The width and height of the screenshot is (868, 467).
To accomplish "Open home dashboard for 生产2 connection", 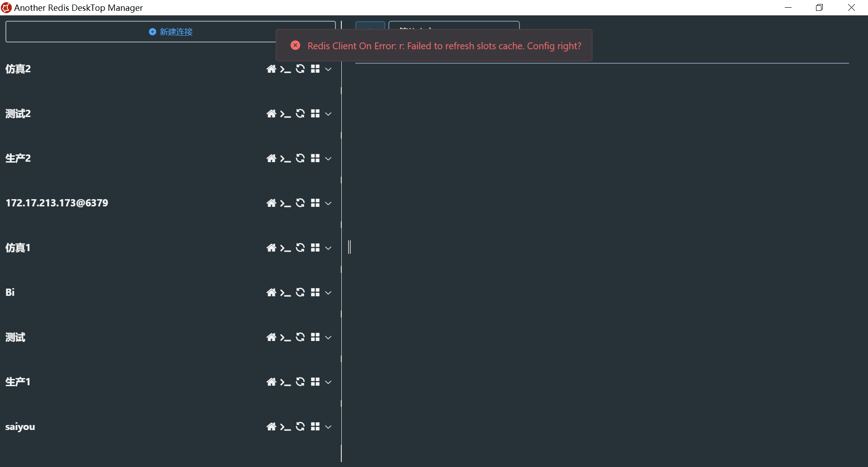I will [x=271, y=158].
